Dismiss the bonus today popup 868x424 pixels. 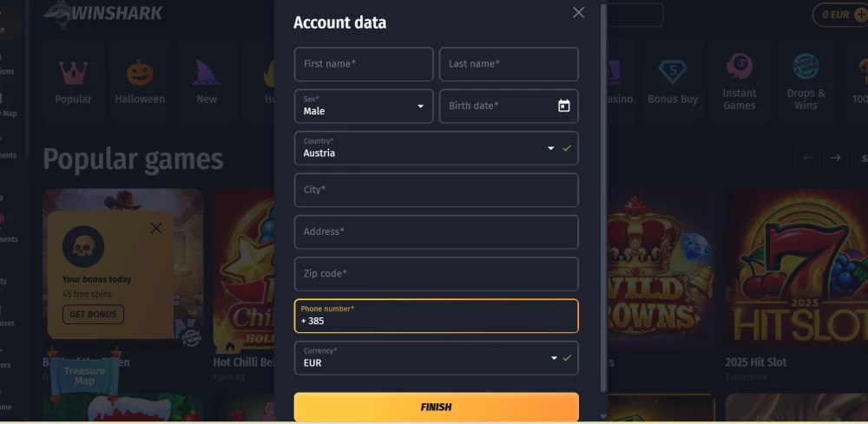point(156,228)
